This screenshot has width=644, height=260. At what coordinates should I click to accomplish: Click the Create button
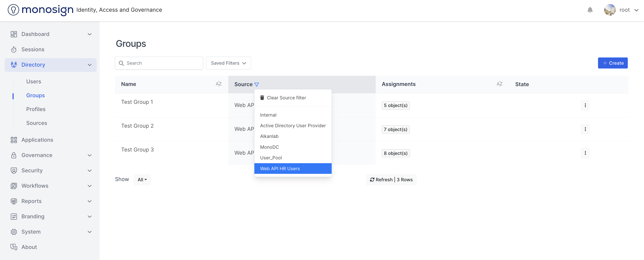coord(612,63)
